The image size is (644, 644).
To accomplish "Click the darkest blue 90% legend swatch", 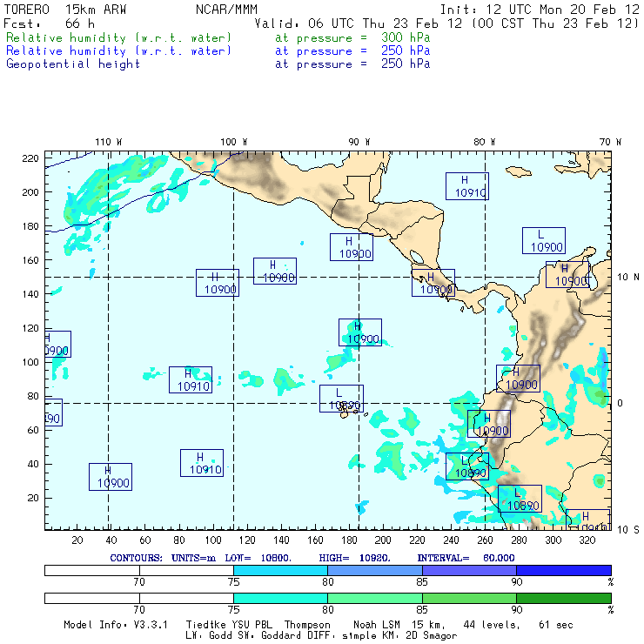I will click(562, 569).
